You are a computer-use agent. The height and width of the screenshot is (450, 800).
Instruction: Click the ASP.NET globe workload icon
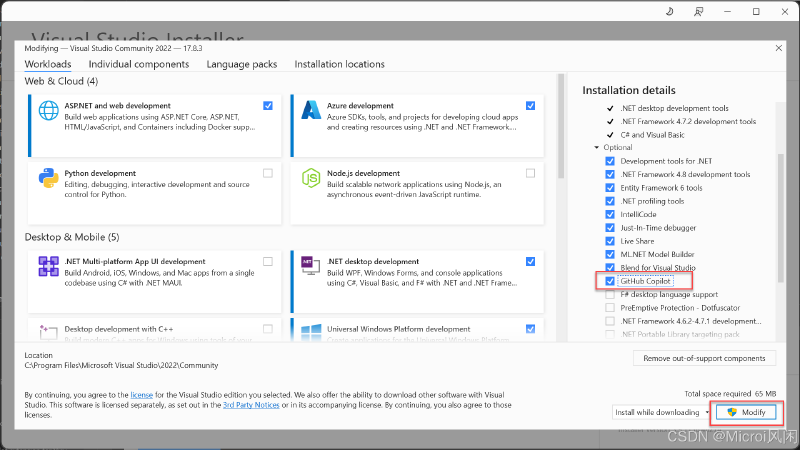[48, 110]
